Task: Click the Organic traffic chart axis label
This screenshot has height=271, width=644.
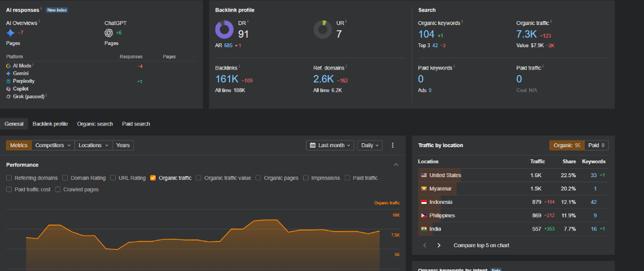Action: point(387,203)
